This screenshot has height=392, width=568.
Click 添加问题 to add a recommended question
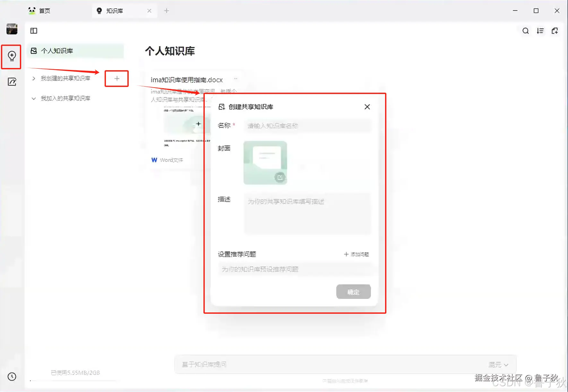coord(356,254)
